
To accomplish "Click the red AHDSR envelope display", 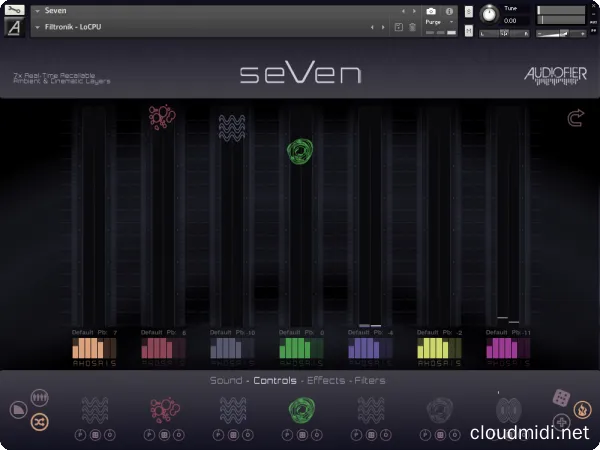I will pos(163,348).
